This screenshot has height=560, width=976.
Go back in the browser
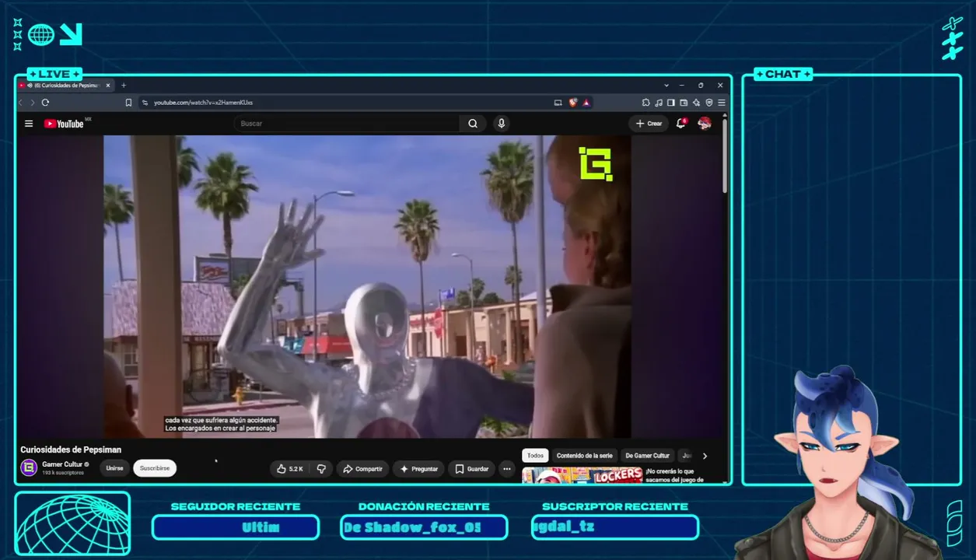(21, 103)
